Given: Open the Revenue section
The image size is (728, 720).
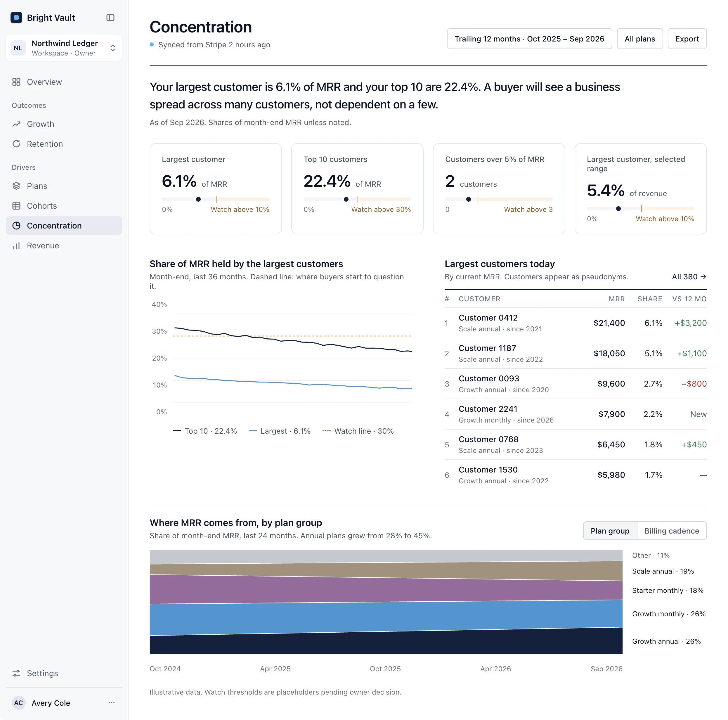Looking at the screenshot, I should tap(64, 245).
